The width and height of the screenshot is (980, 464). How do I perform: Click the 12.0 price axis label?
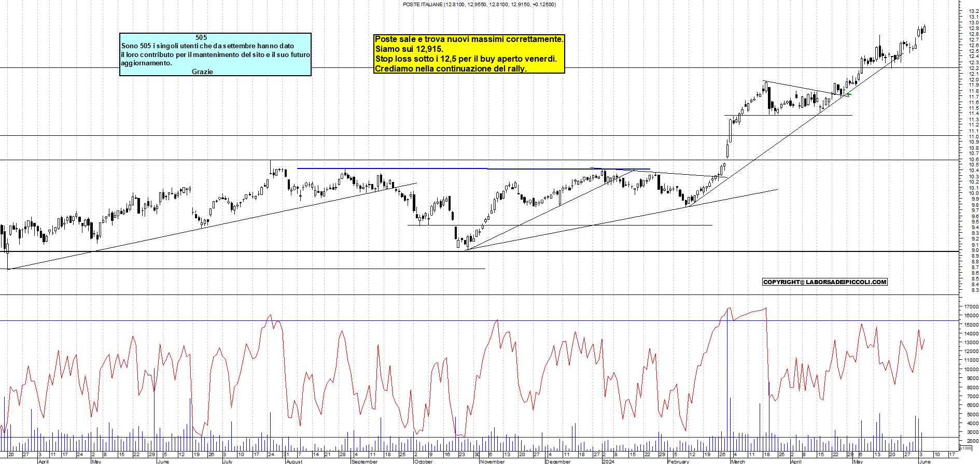tap(973, 80)
